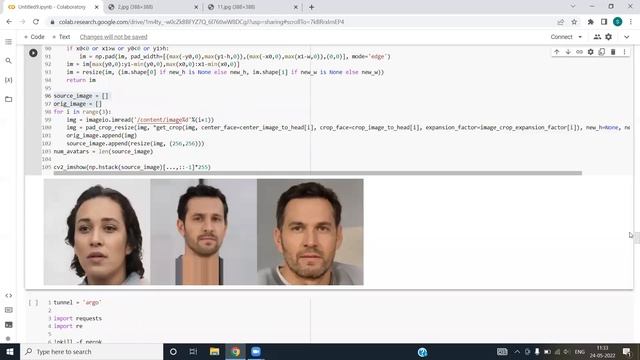Open Task View on taskbar
This screenshot has height=360, width=640.
coord(193,352)
